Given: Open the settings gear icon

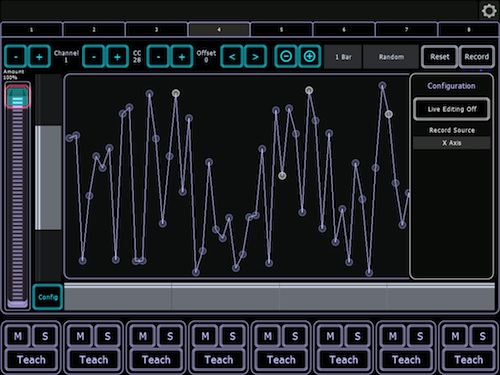Looking at the screenshot, I should click(489, 11).
